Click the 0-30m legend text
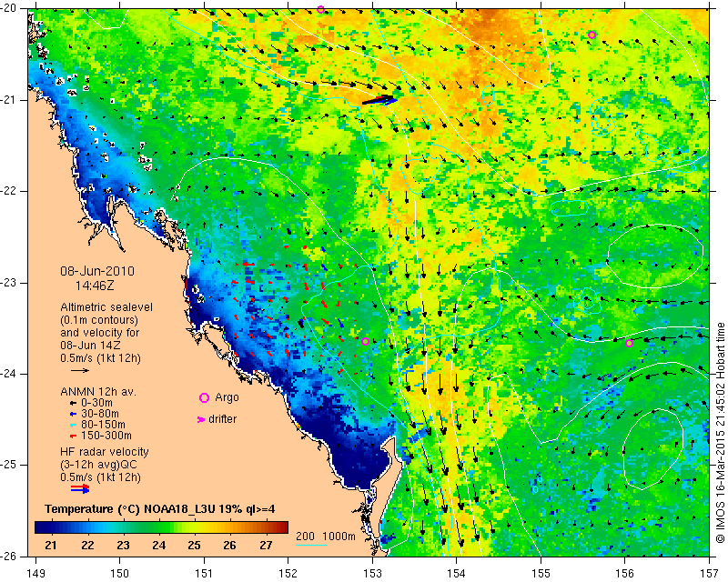Viewport: 728px width, 582px height. pyautogui.click(x=97, y=403)
